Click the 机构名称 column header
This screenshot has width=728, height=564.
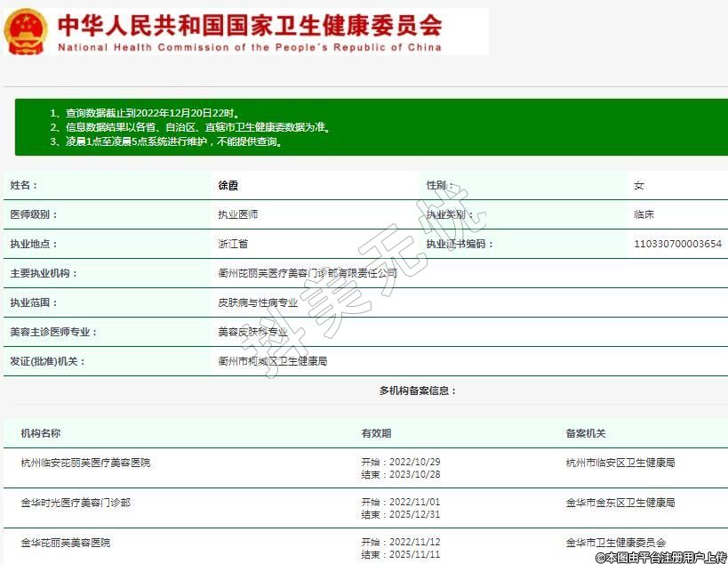point(41,433)
